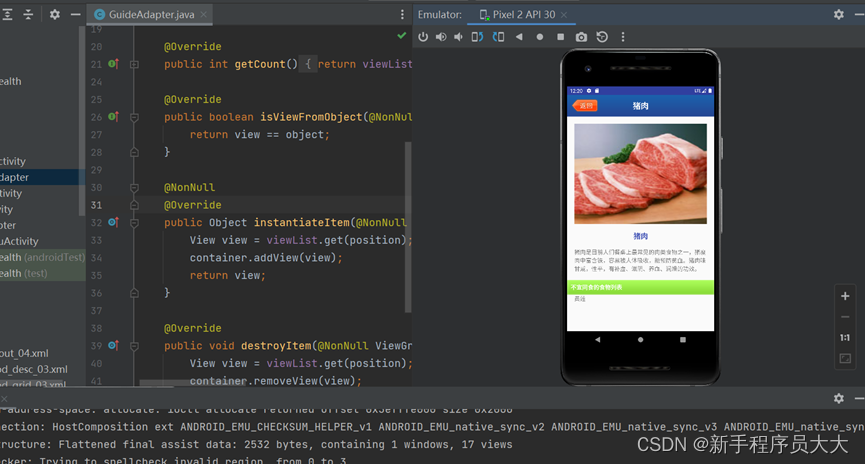Close the GuideAdapter.java tab

(x=204, y=14)
